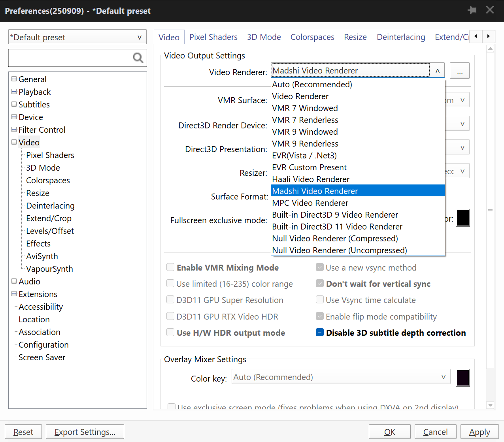
Task: Switch to the Colorspaces tab
Action: click(x=312, y=37)
